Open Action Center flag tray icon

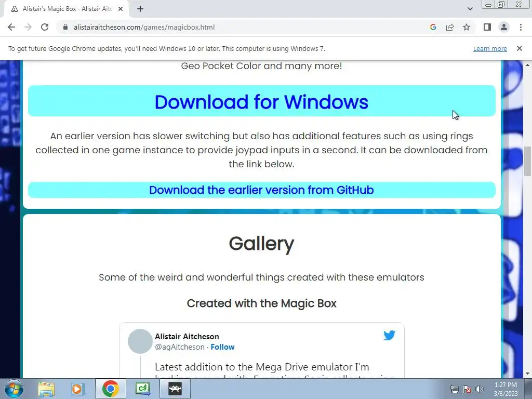[x=467, y=390]
